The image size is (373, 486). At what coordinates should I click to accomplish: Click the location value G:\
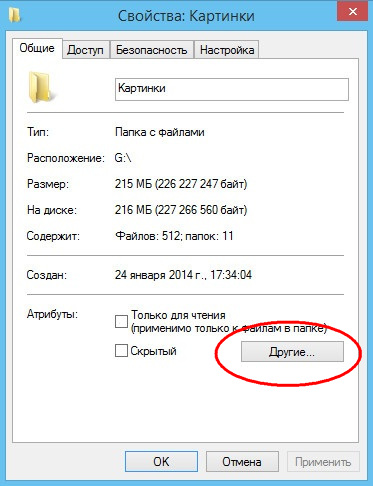point(123,158)
